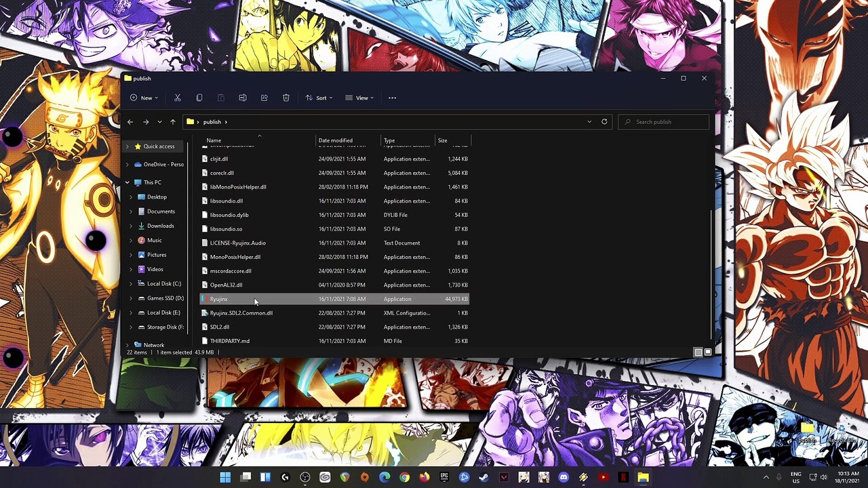
Task: Select Storage Disk (F:) in navigation pane
Action: pos(165,327)
